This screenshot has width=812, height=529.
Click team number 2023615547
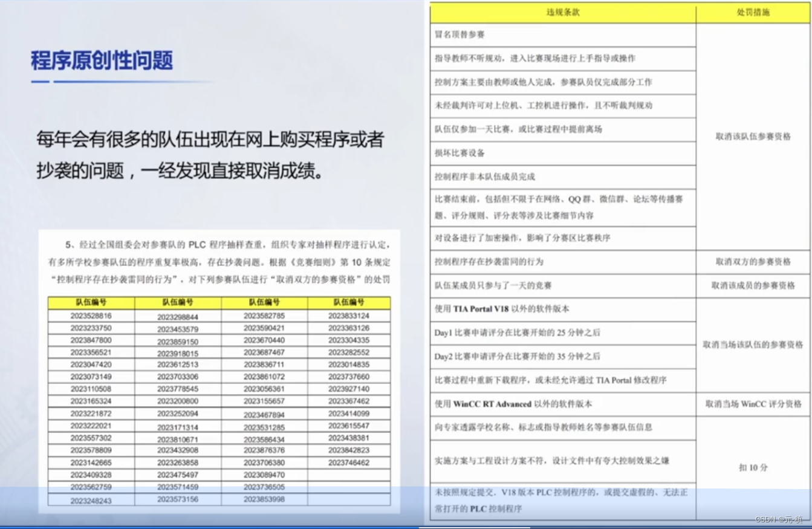click(x=349, y=426)
